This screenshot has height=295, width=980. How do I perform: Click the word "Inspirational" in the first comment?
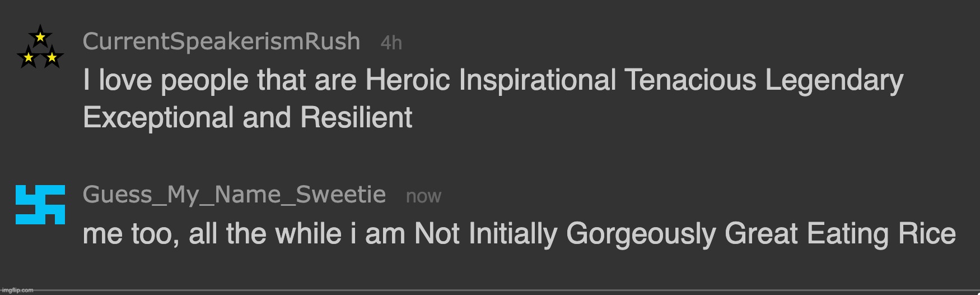(x=538, y=80)
